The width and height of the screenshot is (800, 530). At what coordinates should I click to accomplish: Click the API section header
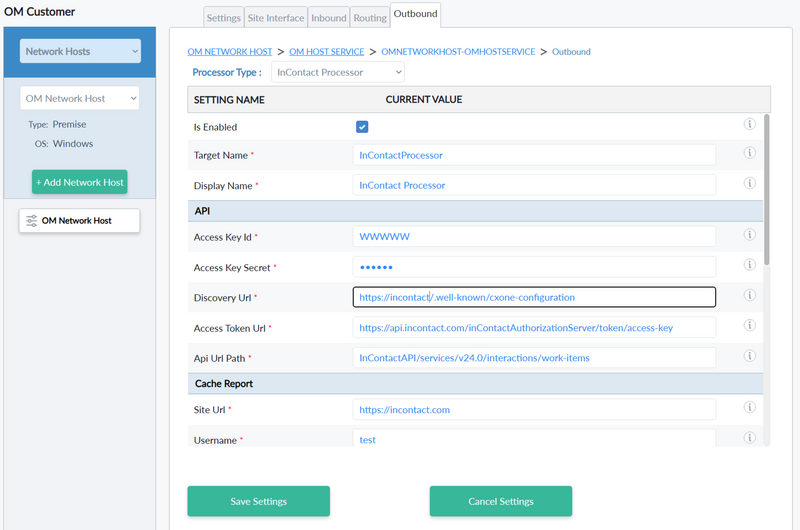pos(476,211)
